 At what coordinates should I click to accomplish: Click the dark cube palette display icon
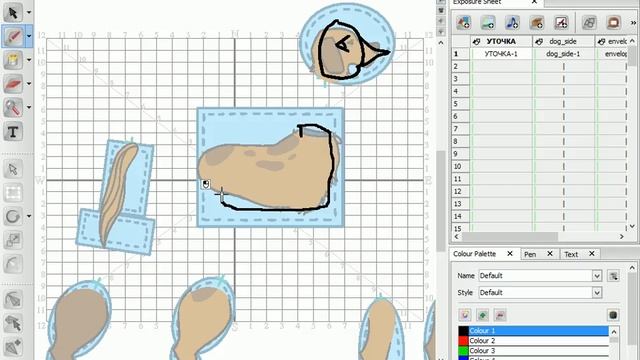point(613,315)
